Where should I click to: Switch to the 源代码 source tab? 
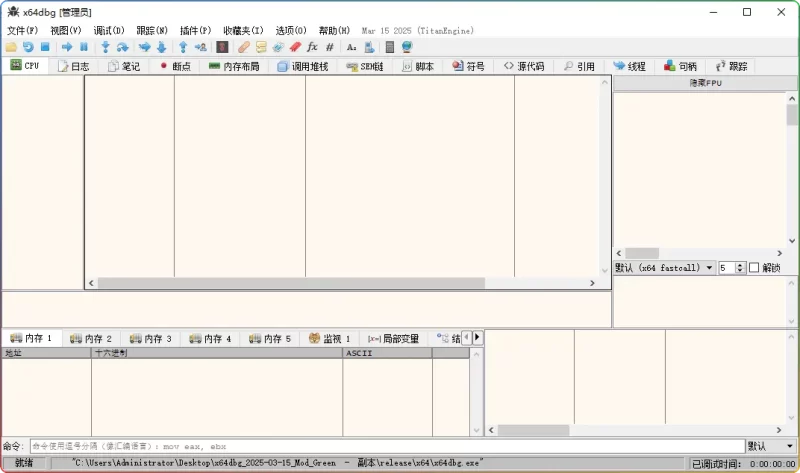click(x=524, y=66)
